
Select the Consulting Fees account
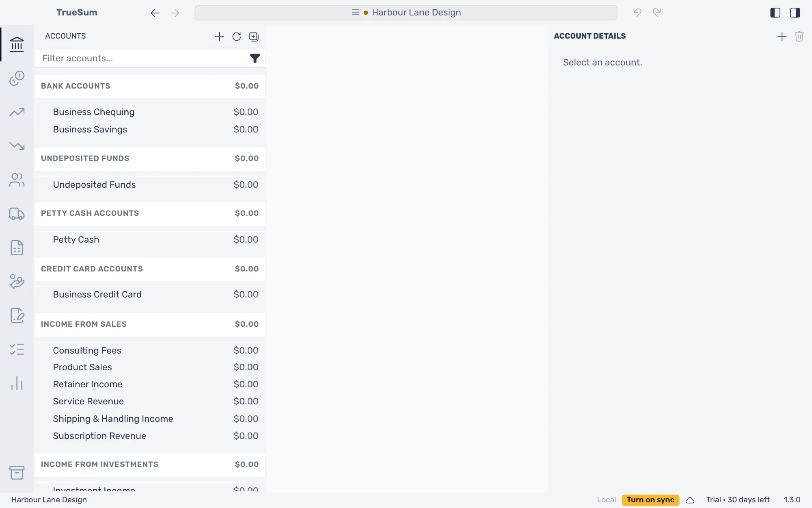(x=150, y=351)
